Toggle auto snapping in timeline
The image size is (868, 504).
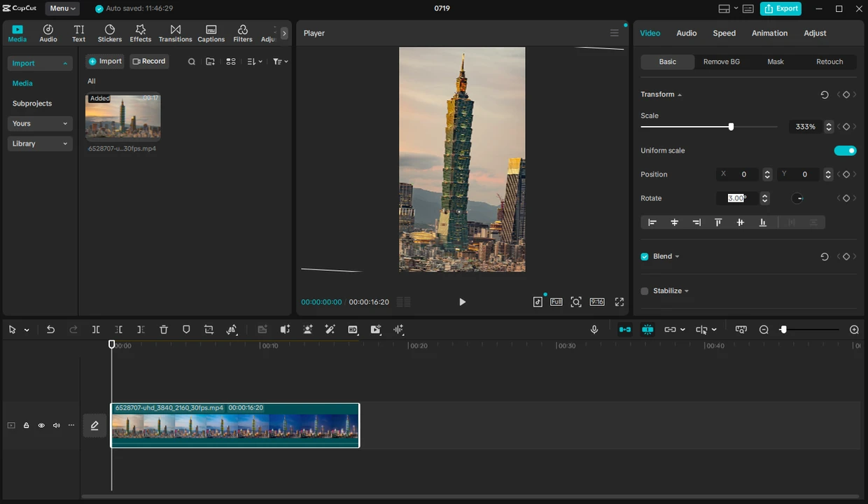pyautogui.click(x=647, y=330)
